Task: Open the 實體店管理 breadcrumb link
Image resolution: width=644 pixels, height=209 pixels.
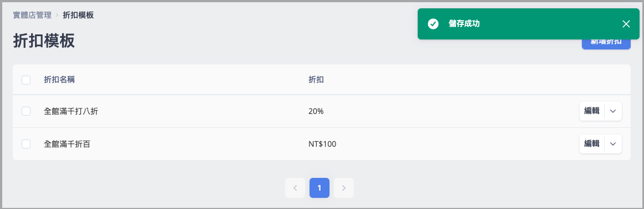Action: pos(32,15)
